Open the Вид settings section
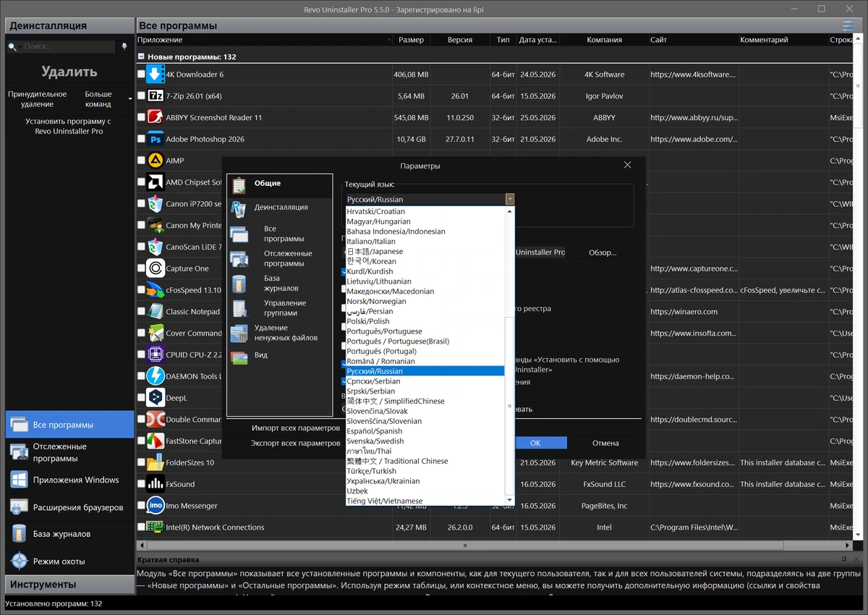 [281, 355]
